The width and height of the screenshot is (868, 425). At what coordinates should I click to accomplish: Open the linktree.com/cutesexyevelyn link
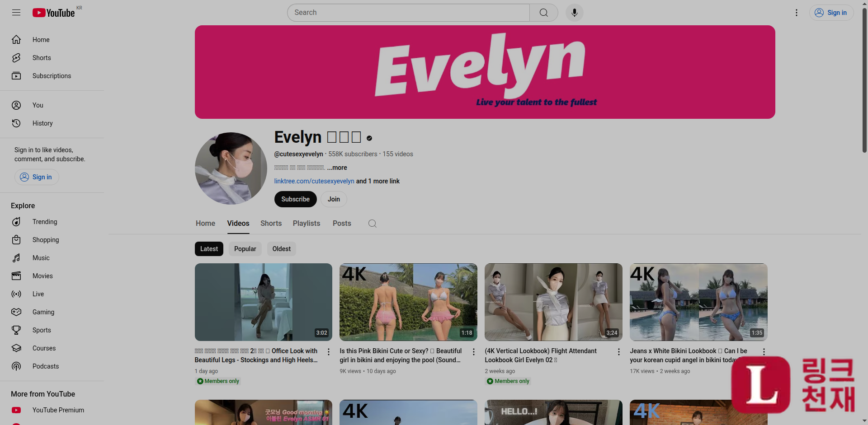click(314, 181)
